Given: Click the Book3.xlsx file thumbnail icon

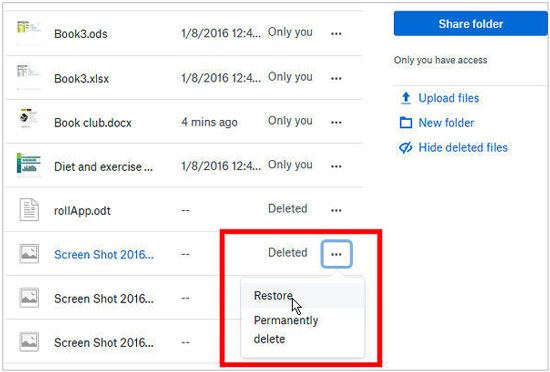Looking at the screenshot, I should pos(29,76).
